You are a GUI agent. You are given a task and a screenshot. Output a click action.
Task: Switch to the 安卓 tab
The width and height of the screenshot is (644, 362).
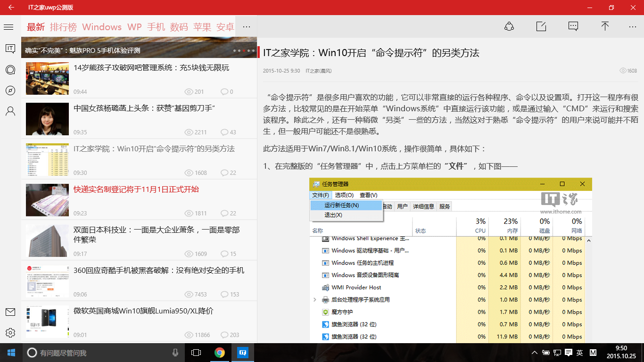tap(225, 27)
